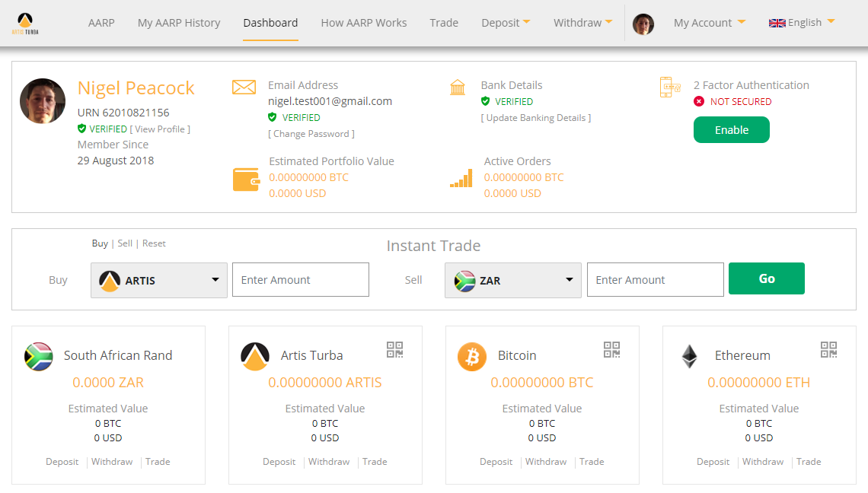868x493 pixels.
Task: Click the Artis Turba logo
Action: [x=25, y=24]
